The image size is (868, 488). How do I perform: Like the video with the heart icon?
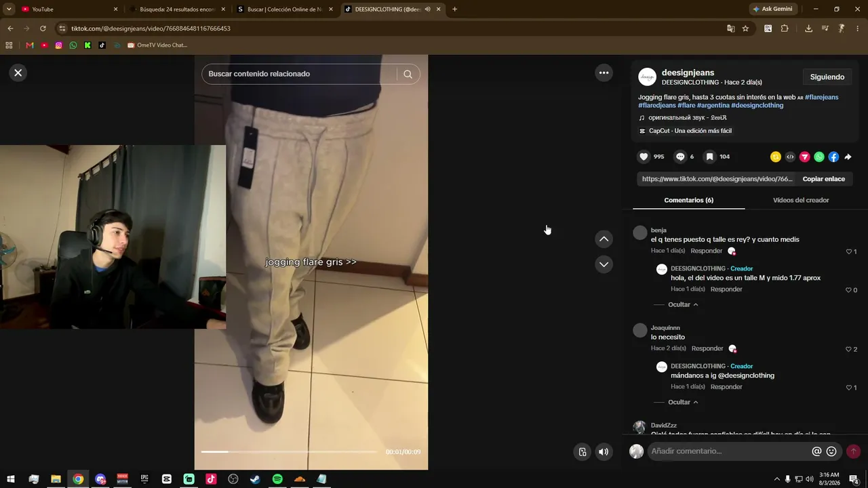644,157
